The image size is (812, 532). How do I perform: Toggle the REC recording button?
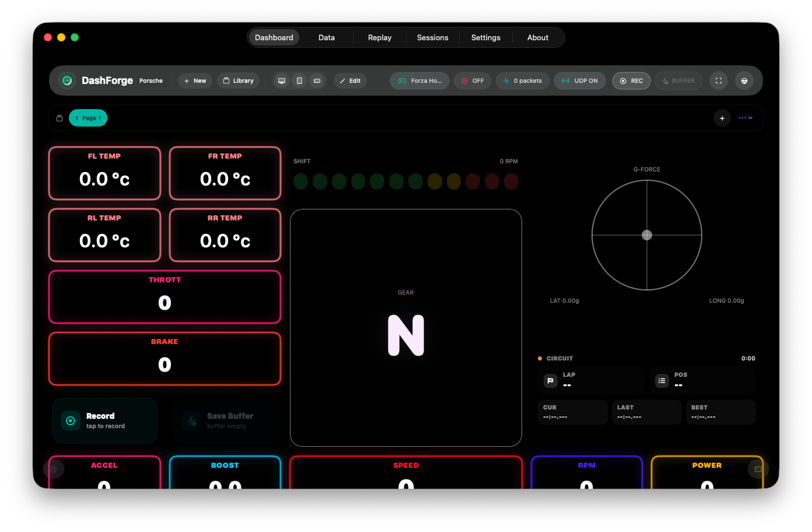[x=631, y=80]
